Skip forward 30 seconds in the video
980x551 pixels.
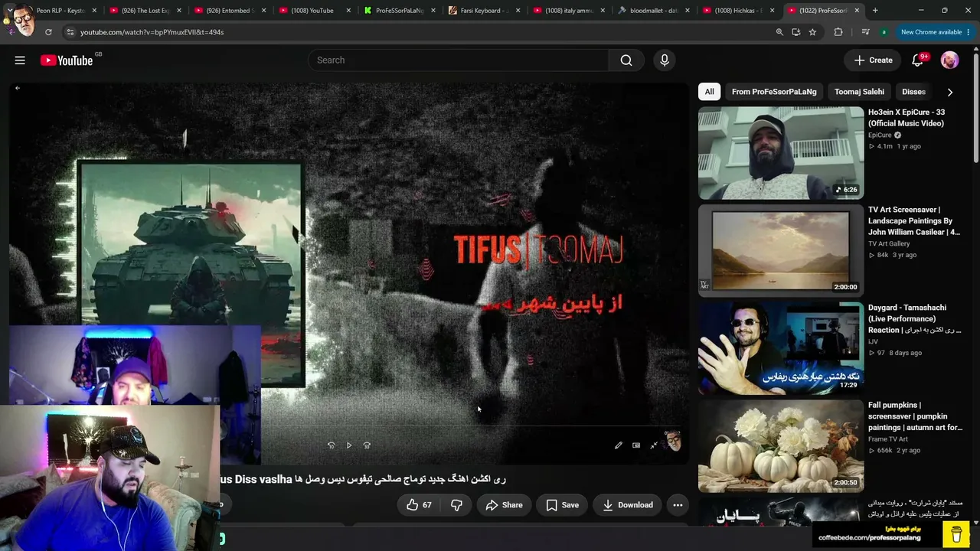point(367,445)
